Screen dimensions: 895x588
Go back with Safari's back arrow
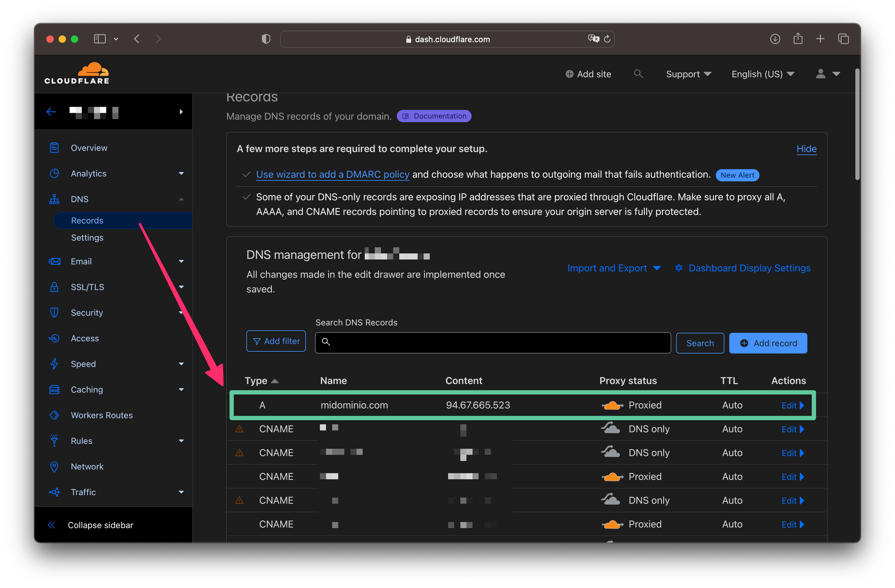pyautogui.click(x=136, y=39)
